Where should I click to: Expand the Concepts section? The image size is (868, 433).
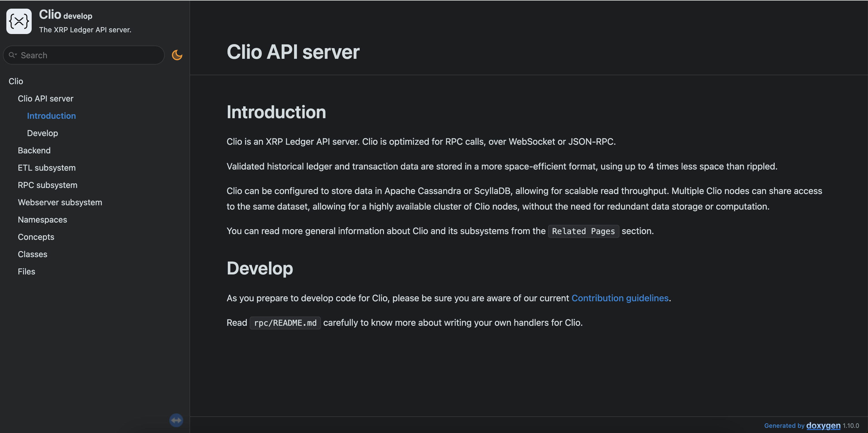point(36,237)
